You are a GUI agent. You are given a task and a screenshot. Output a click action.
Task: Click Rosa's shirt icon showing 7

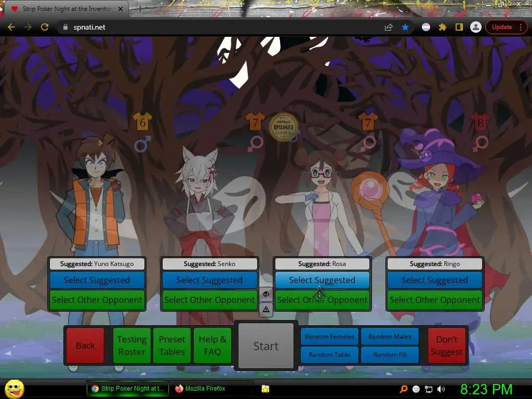tap(368, 122)
